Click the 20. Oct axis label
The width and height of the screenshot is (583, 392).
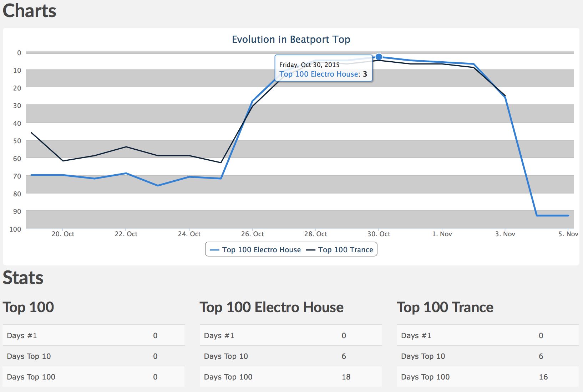pyautogui.click(x=63, y=234)
